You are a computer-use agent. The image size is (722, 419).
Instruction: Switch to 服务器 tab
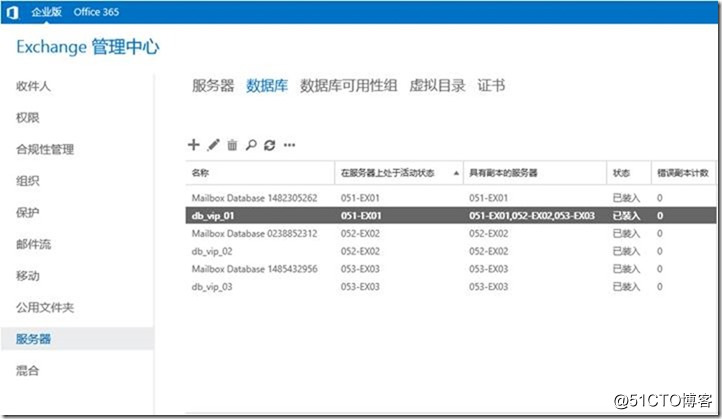pyautogui.click(x=213, y=85)
